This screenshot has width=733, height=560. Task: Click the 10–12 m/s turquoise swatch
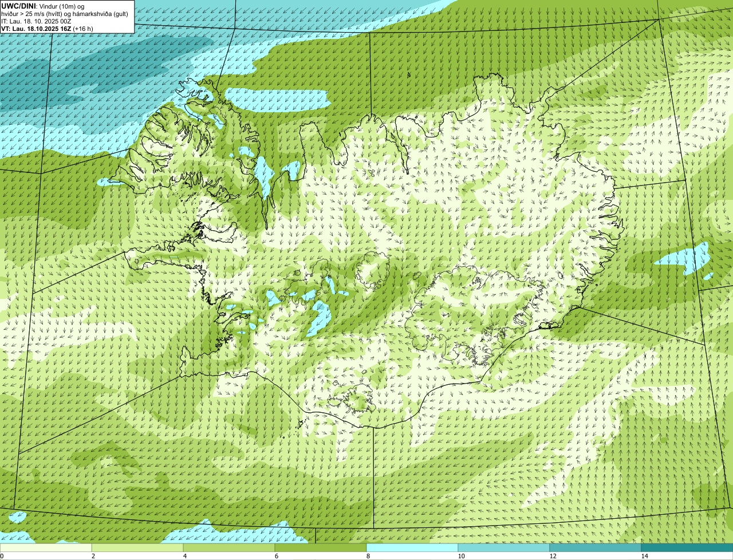(x=504, y=547)
